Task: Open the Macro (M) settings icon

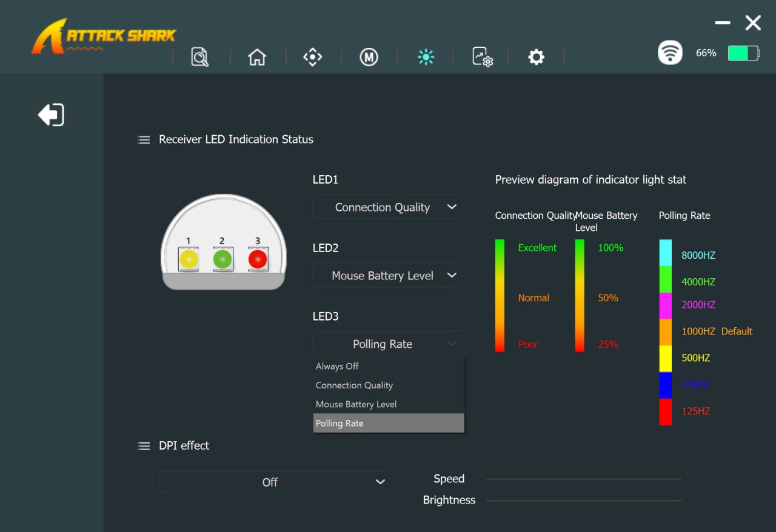Action: 369,57
